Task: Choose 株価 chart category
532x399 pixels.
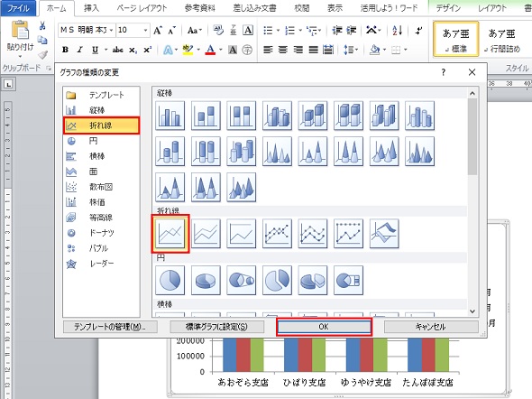Action: [101, 202]
